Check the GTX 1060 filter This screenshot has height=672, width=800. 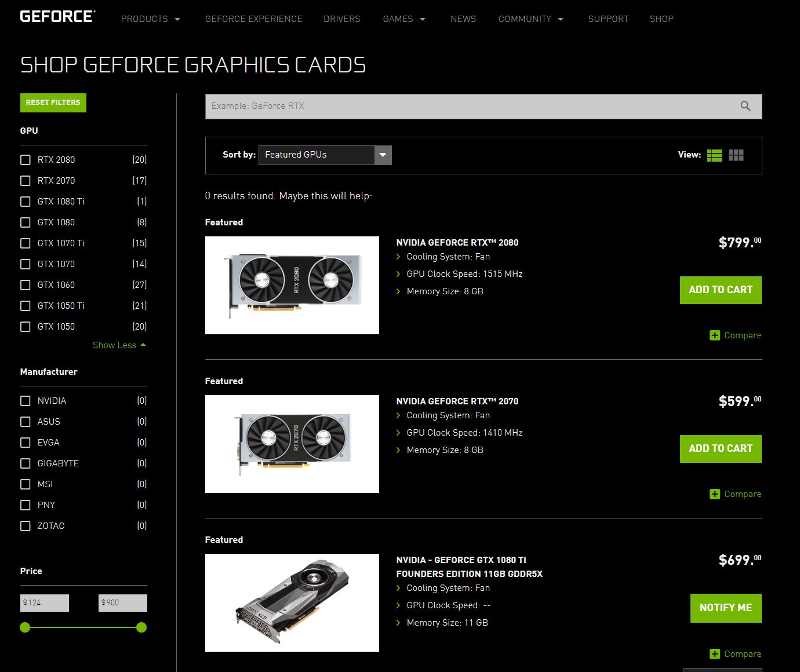(26, 285)
